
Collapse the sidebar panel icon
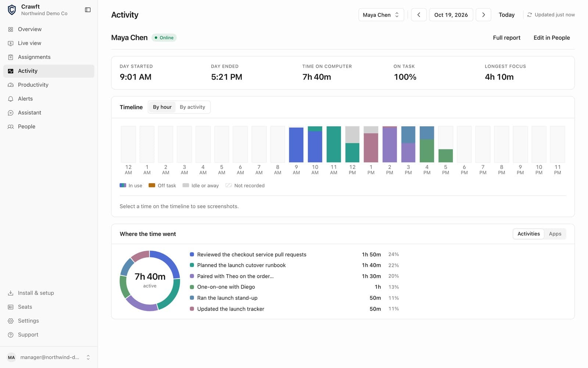point(88,10)
